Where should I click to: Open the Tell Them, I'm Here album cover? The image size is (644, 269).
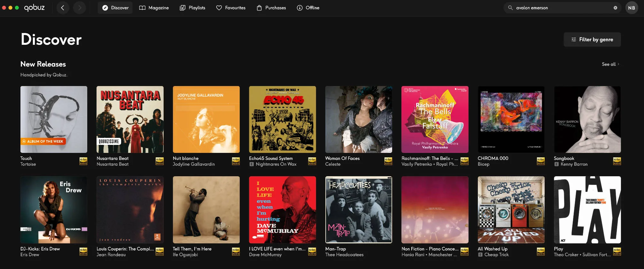tap(206, 210)
